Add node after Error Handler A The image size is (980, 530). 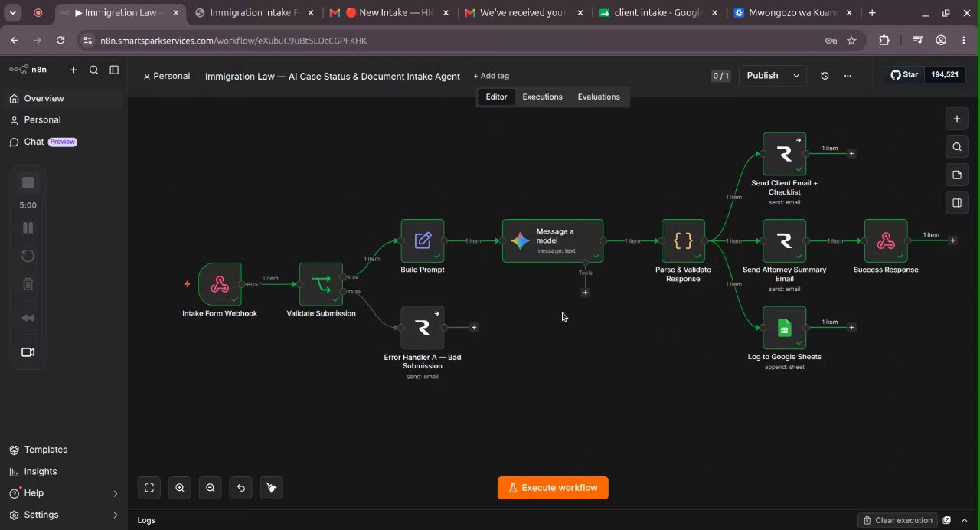pos(474,327)
